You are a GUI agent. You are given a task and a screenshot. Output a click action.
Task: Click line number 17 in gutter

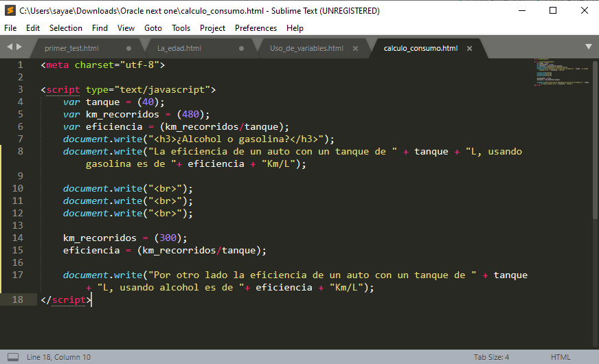[x=18, y=275]
